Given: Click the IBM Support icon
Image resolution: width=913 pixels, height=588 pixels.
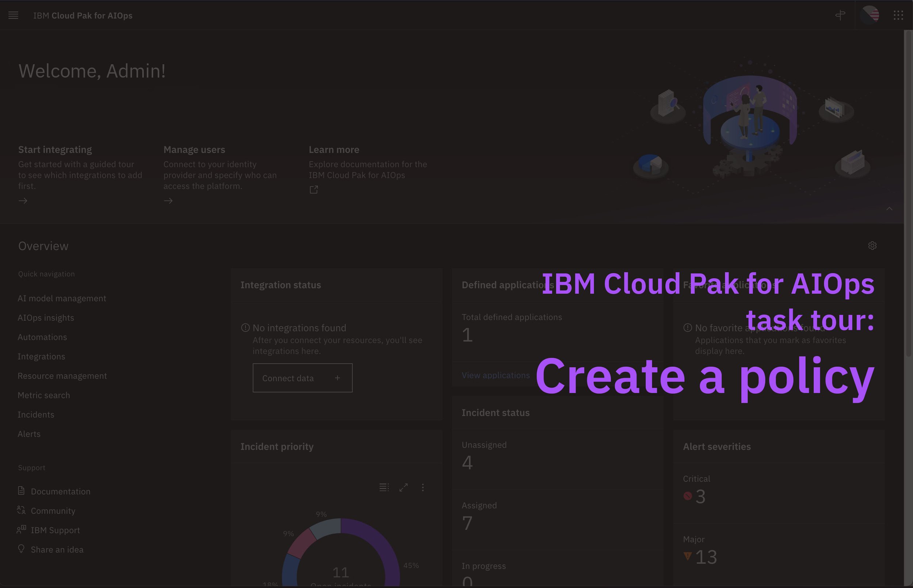Looking at the screenshot, I should click(x=22, y=529).
